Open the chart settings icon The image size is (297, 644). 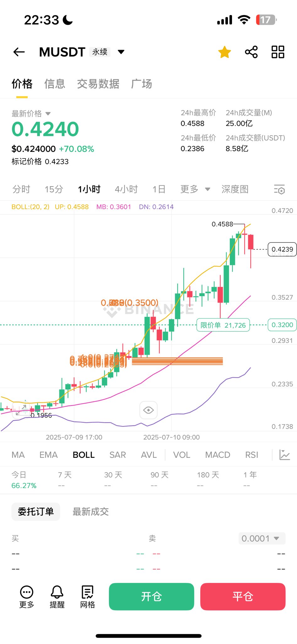click(279, 189)
